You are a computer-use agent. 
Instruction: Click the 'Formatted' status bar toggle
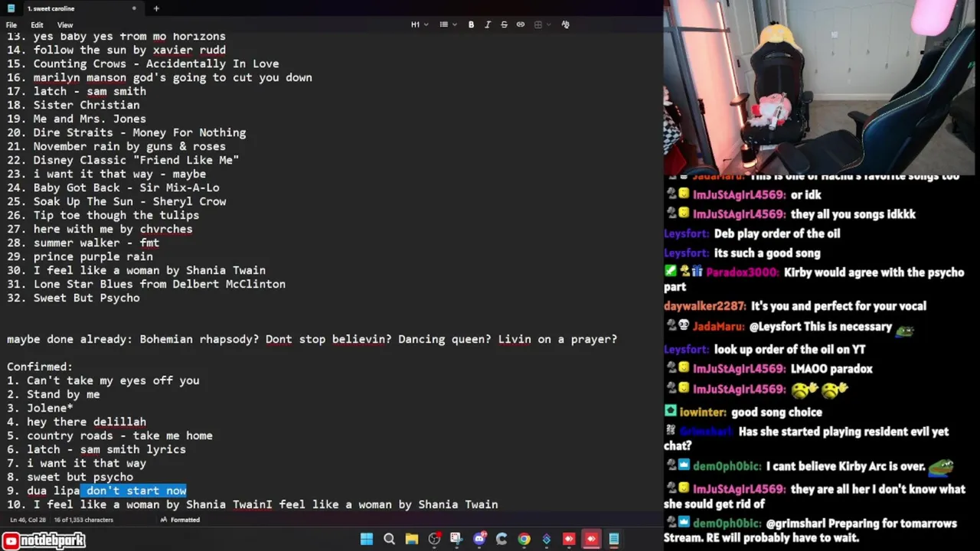coord(180,520)
